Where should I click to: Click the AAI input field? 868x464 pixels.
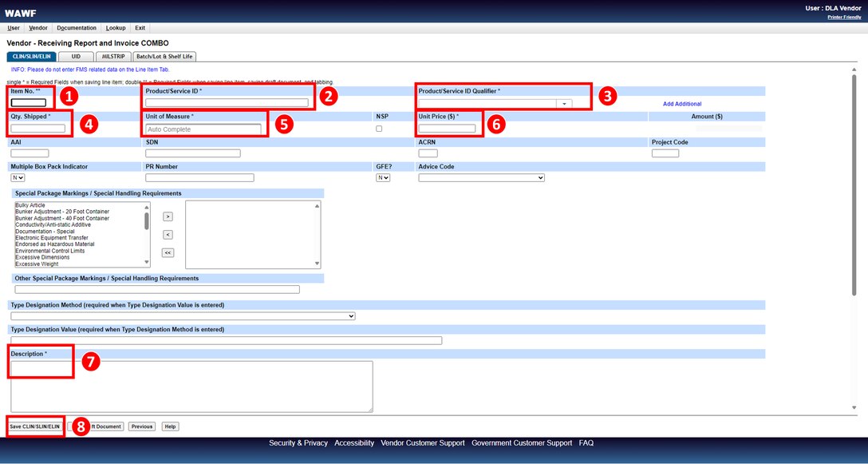(30, 153)
